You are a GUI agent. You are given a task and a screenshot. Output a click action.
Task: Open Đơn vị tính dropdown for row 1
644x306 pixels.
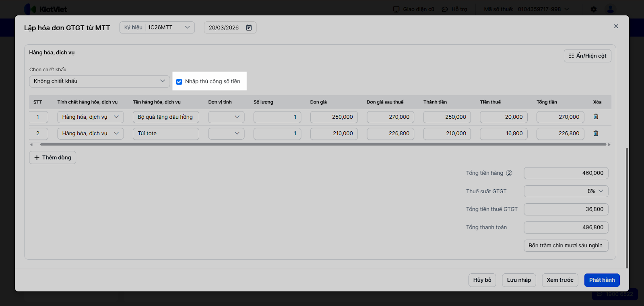(226, 117)
